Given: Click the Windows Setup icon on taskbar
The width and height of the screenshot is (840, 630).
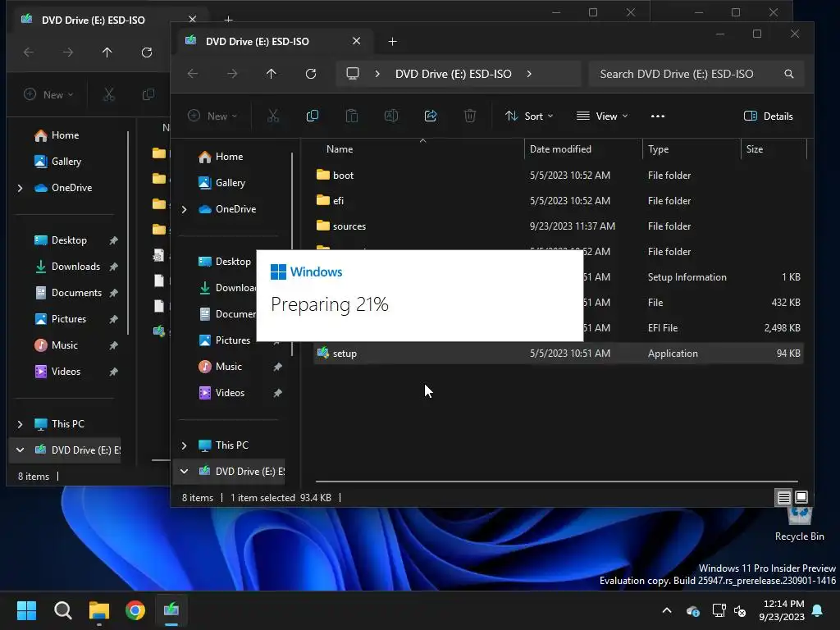Looking at the screenshot, I should click(x=171, y=610).
